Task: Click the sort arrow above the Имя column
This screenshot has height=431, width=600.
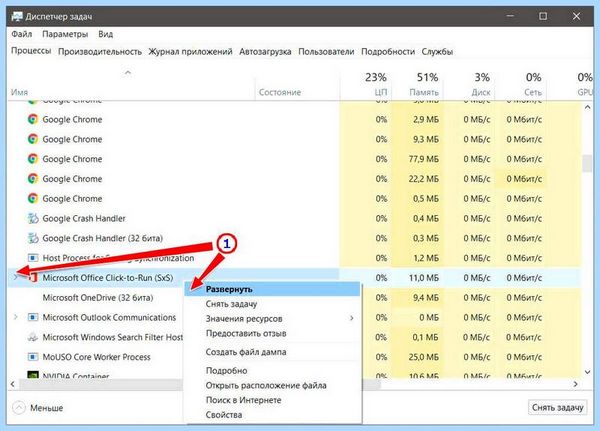Action: (x=128, y=72)
